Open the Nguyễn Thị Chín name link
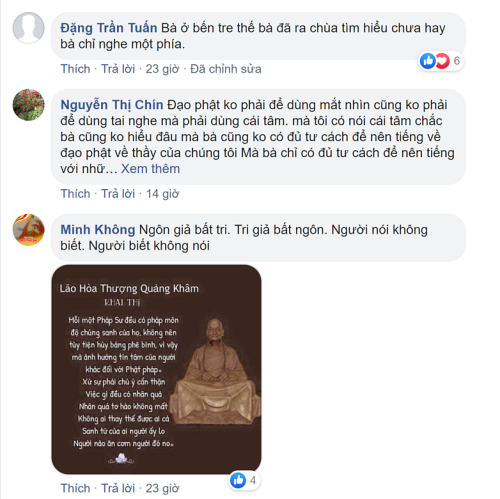 click(112, 105)
